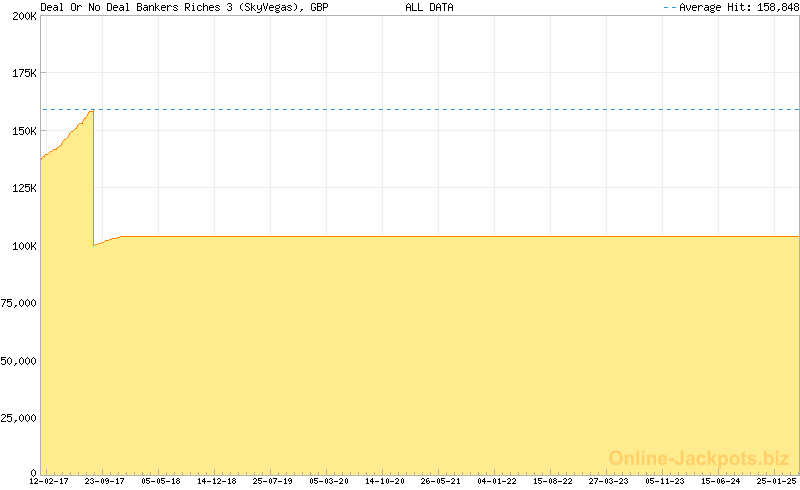
Task: Click the 175K y-axis label
Action: pos(24,74)
